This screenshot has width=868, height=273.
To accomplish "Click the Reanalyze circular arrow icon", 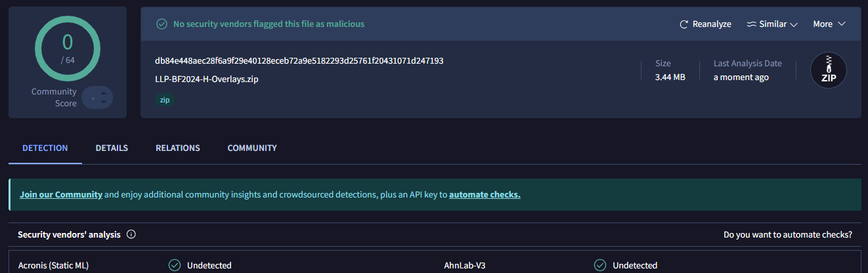I will pos(684,24).
